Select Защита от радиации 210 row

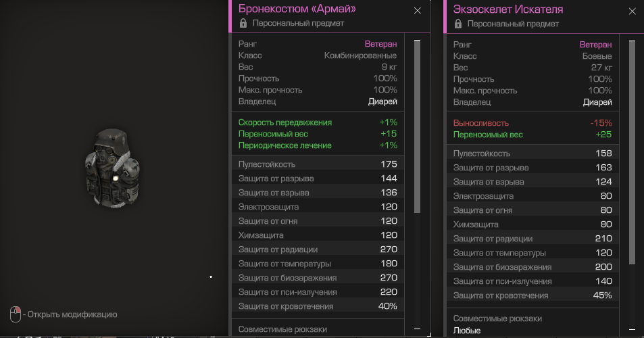(x=532, y=239)
